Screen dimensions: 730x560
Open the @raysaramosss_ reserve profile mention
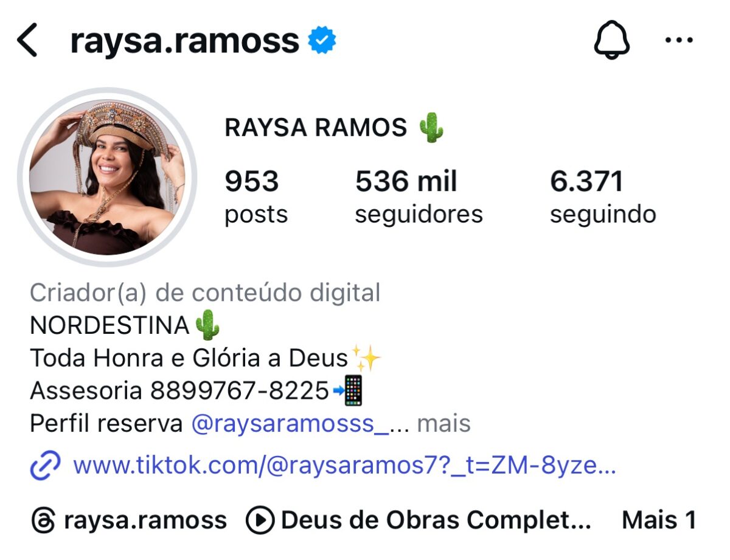(x=290, y=424)
